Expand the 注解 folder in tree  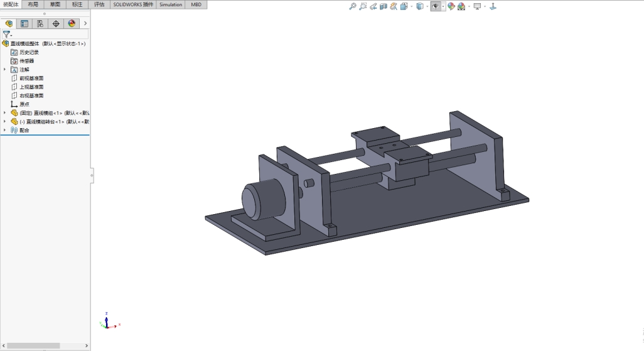tap(5, 70)
